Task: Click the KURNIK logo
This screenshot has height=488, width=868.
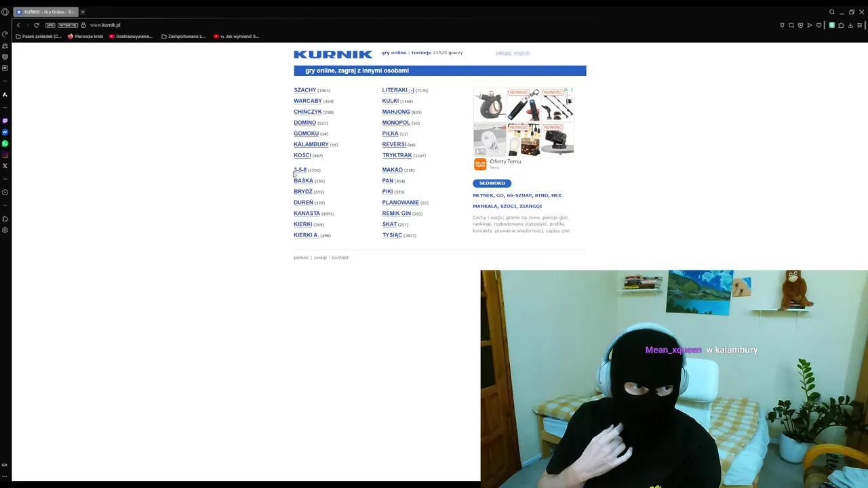Action: (x=333, y=54)
